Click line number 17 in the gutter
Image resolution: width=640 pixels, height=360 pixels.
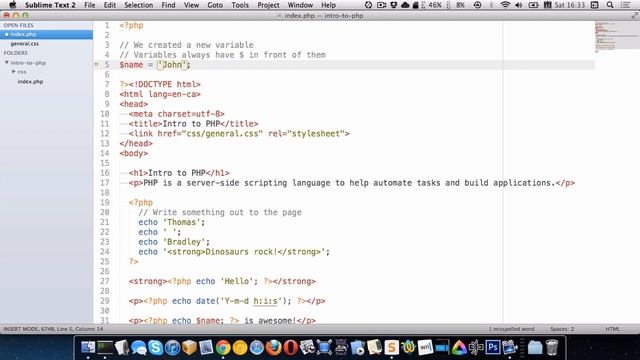(105, 183)
